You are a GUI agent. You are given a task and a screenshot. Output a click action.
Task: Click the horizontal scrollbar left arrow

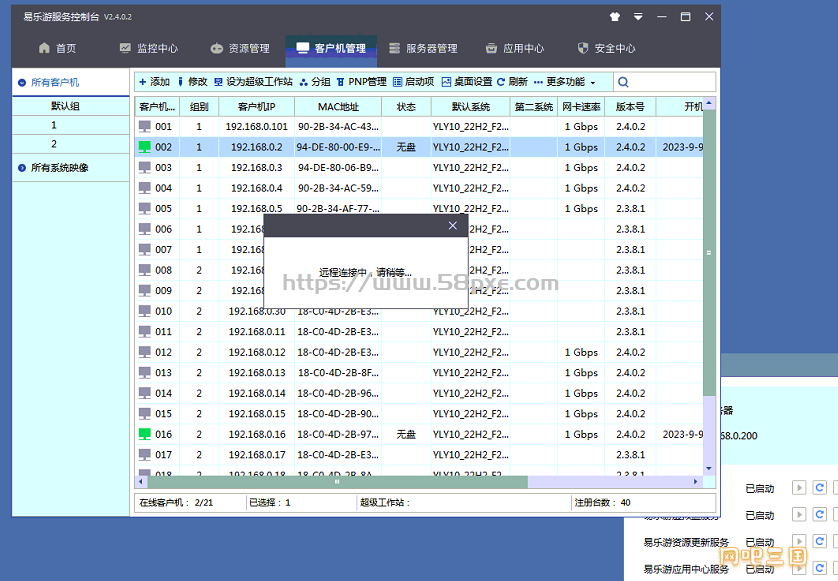tap(141, 482)
